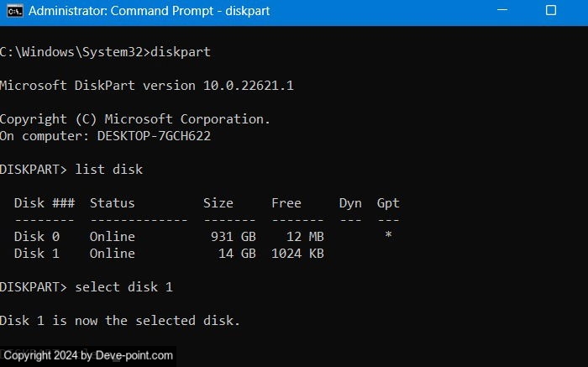Screen dimensions: 588x367
Task: Maximize the Command Prompt window
Action: click(551, 12)
